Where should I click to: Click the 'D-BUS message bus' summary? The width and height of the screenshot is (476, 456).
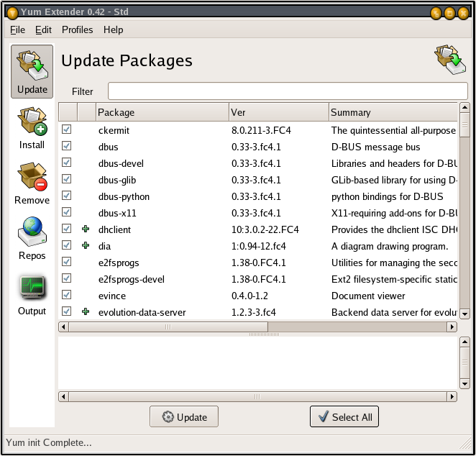tap(375, 147)
